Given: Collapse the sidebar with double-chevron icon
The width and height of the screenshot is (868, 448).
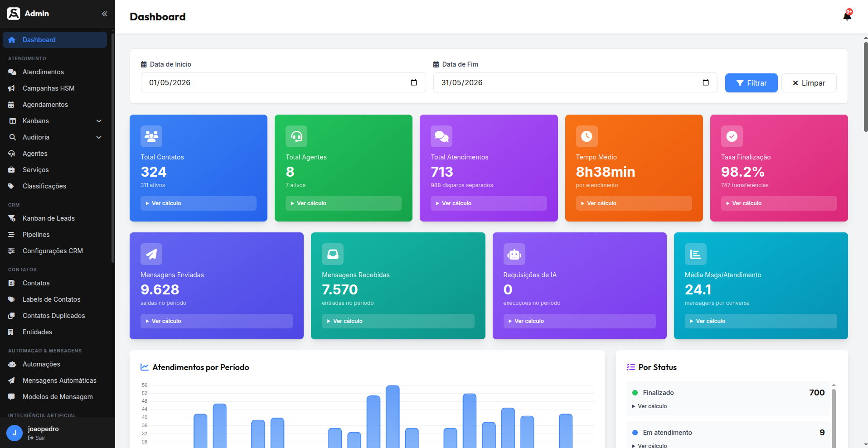Looking at the screenshot, I should coord(104,14).
